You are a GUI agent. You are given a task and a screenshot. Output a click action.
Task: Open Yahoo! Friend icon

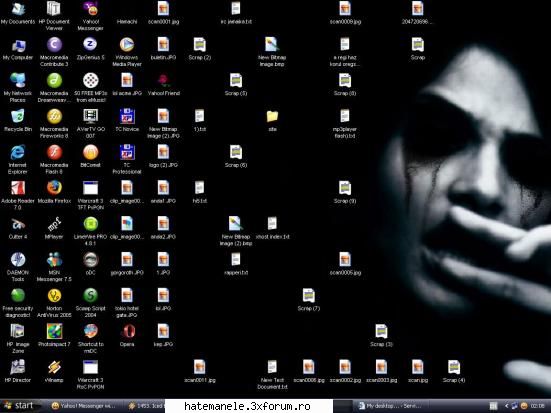click(x=163, y=85)
